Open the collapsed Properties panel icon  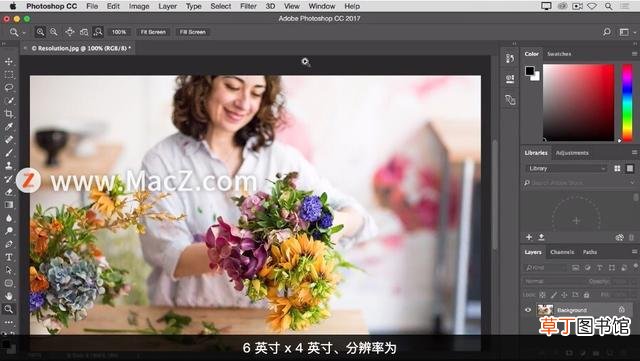510,79
